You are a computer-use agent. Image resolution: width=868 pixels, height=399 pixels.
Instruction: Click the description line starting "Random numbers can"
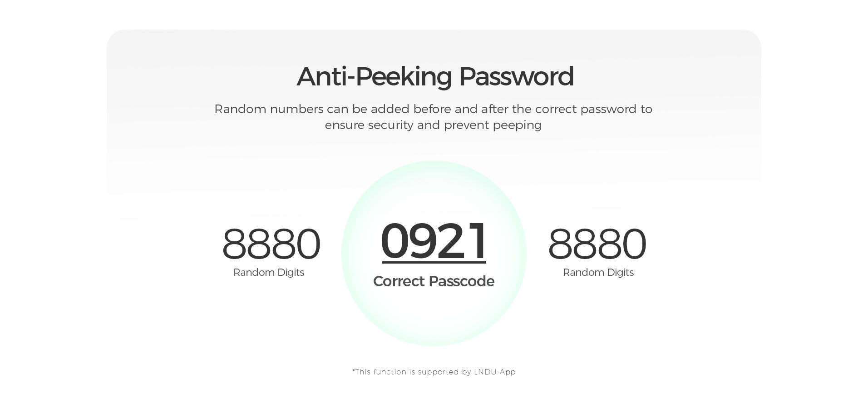click(x=433, y=109)
